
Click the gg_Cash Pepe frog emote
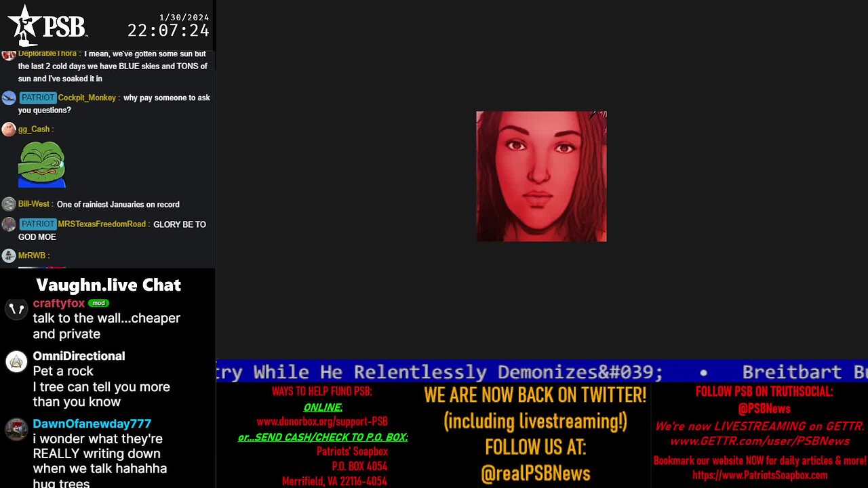pyautogui.click(x=42, y=164)
